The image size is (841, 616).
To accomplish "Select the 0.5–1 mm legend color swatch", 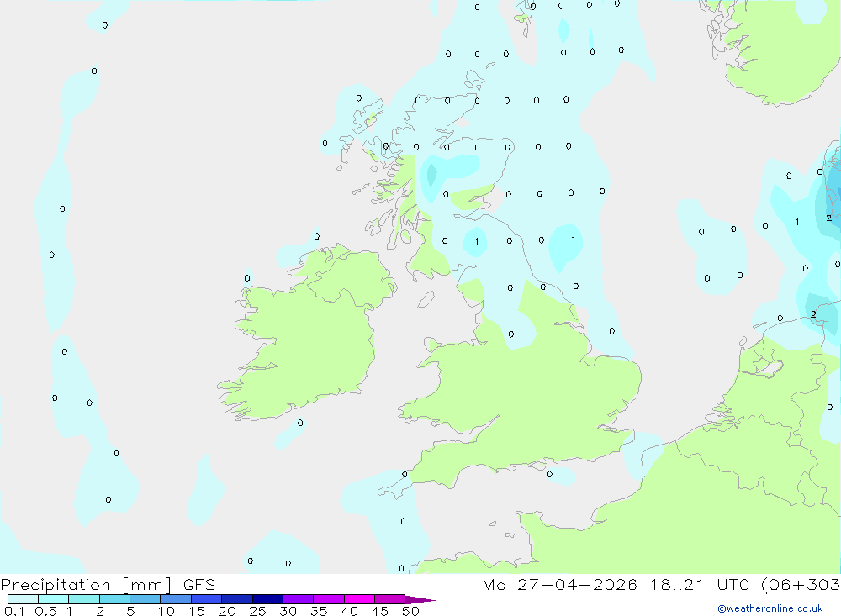I will click(x=54, y=599).
